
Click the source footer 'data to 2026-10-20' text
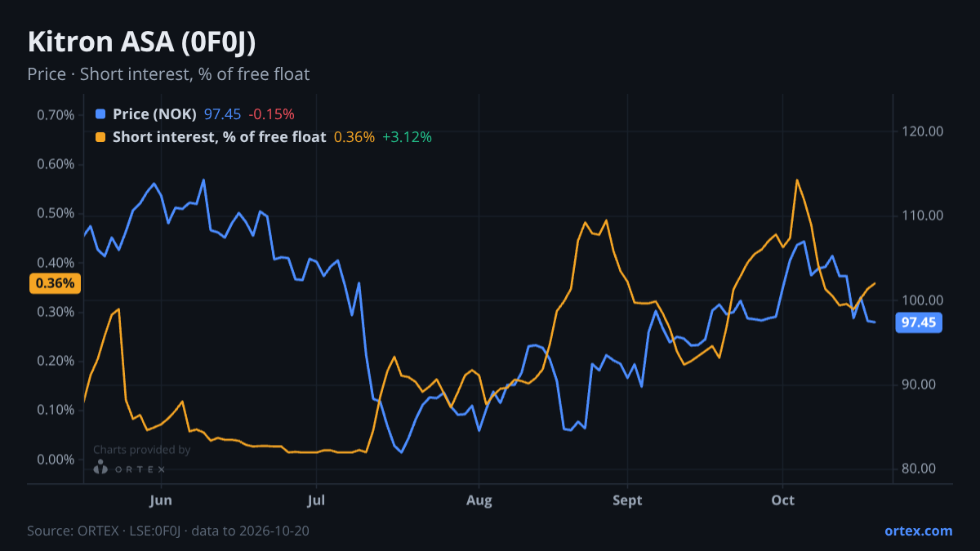[x=251, y=531]
